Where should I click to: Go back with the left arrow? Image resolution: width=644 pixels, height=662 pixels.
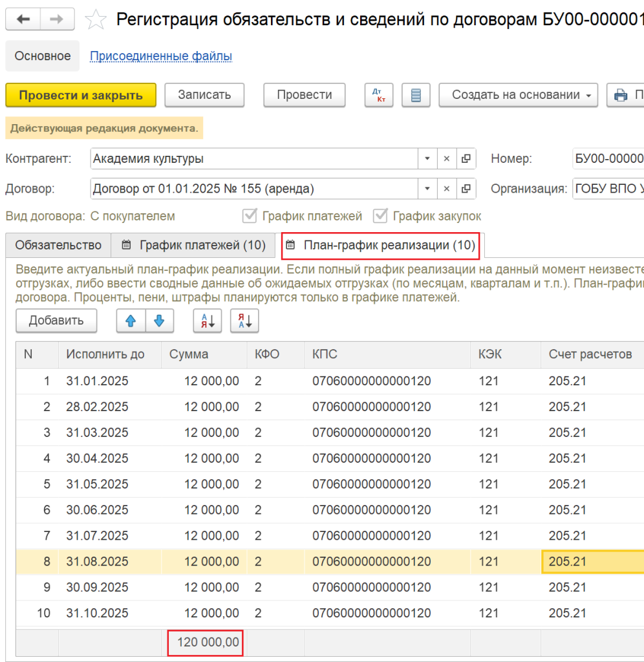(23, 19)
